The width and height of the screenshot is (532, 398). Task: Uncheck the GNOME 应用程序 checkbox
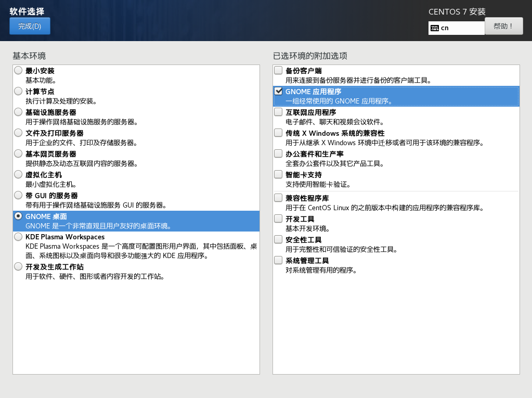[278, 91]
